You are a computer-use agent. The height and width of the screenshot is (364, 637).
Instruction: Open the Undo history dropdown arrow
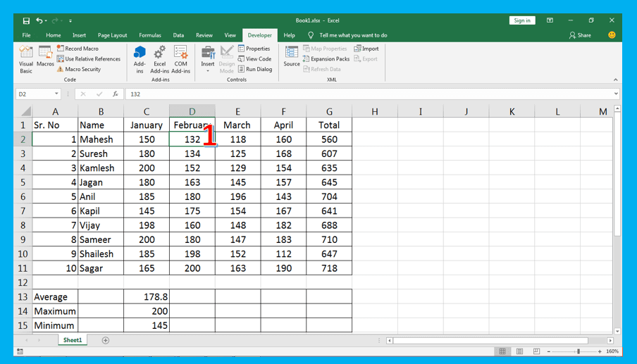46,20
